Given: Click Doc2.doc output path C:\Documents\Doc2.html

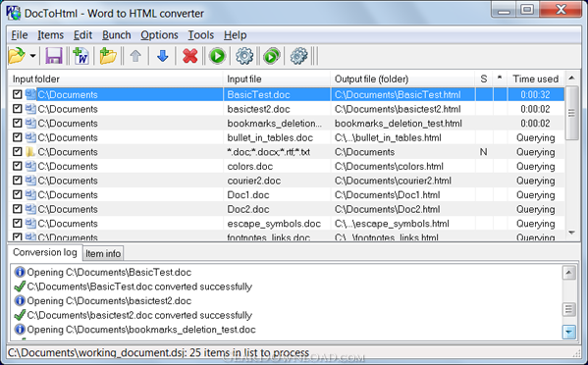Looking at the screenshot, I should 388,209.
